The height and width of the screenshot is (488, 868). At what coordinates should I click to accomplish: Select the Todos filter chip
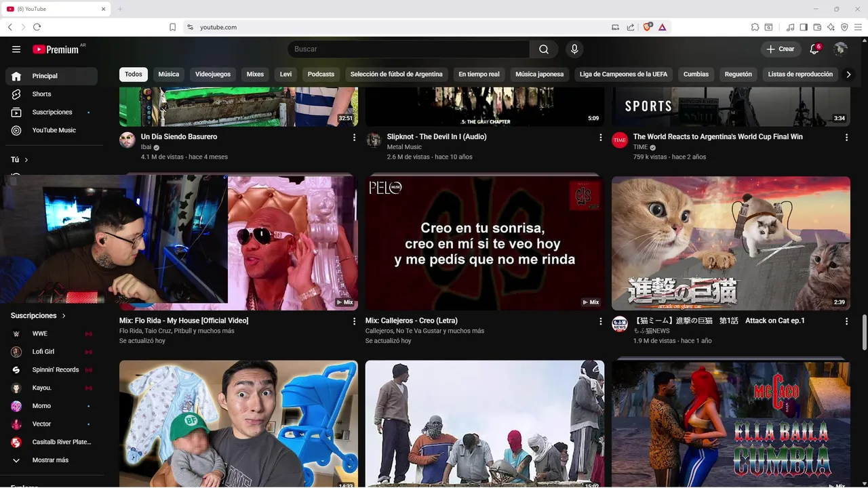(x=134, y=75)
